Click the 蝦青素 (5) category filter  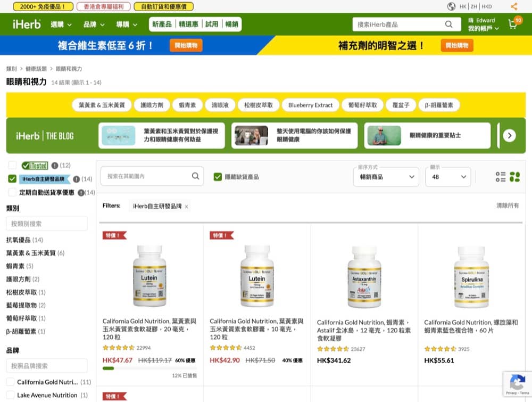click(20, 266)
